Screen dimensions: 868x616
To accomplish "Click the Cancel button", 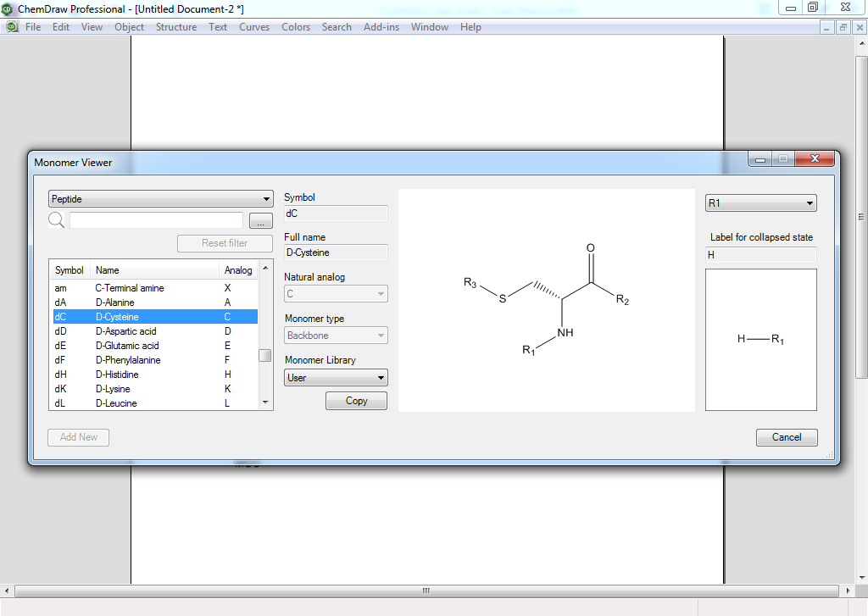I will [x=787, y=437].
